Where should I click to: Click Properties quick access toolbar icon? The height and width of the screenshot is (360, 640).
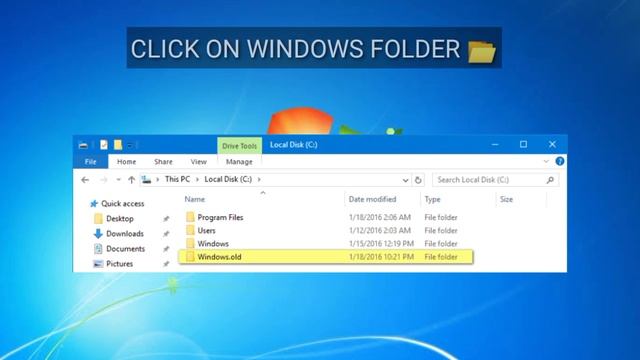click(x=104, y=144)
